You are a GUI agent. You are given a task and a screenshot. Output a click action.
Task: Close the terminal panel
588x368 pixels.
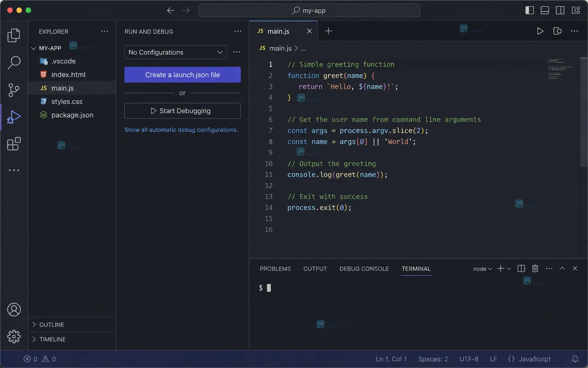575,268
